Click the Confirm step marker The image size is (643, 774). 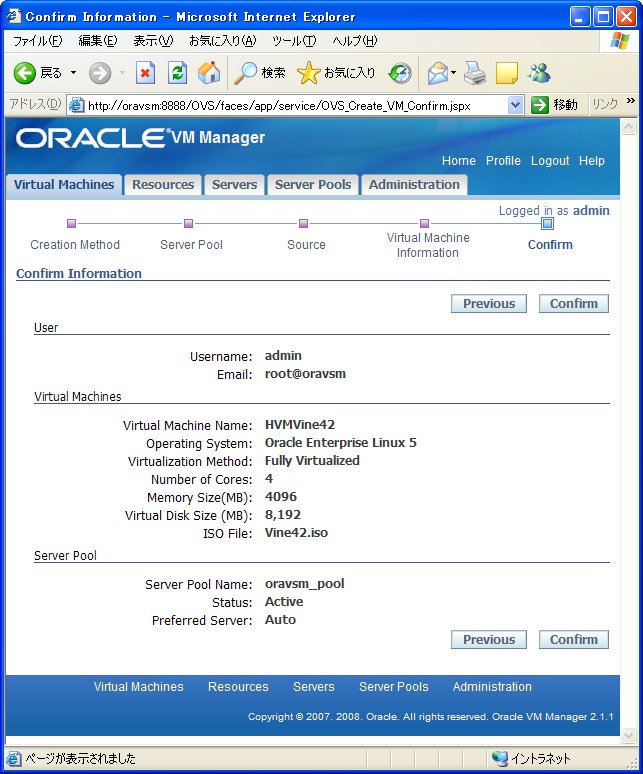coord(547,224)
